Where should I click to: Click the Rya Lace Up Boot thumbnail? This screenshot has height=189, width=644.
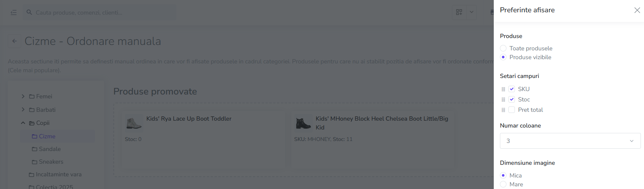tap(134, 123)
